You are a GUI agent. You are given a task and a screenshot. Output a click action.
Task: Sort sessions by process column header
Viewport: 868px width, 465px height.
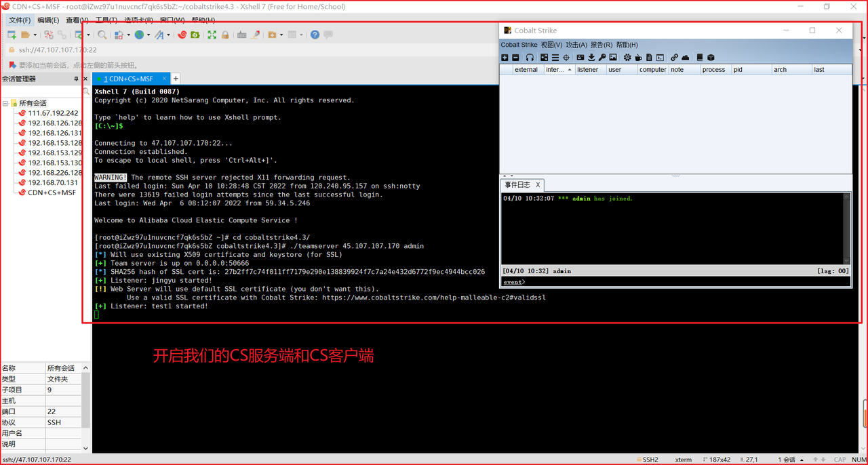coord(715,69)
